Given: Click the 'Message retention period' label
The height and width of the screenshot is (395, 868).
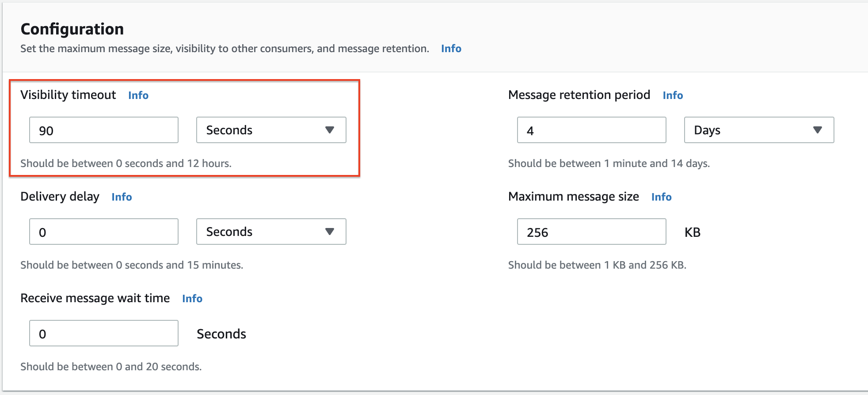Looking at the screenshot, I should [x=579, y=95].
